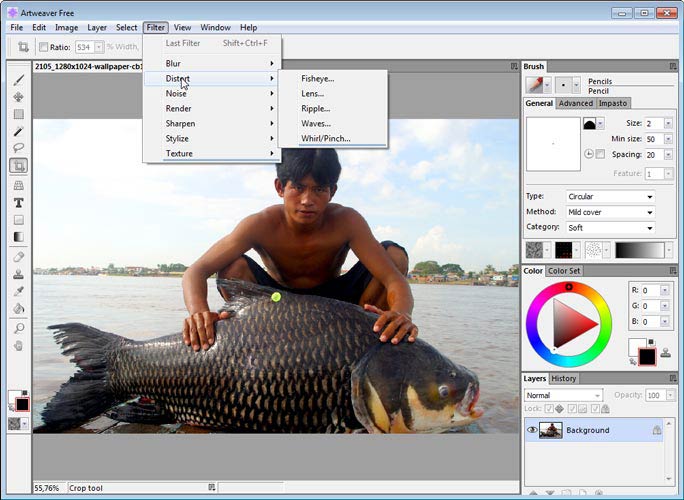The width and height of the screenshot is (684, 500).
Task: Activate the Gradient tool
Action: [x=19, y=237]
